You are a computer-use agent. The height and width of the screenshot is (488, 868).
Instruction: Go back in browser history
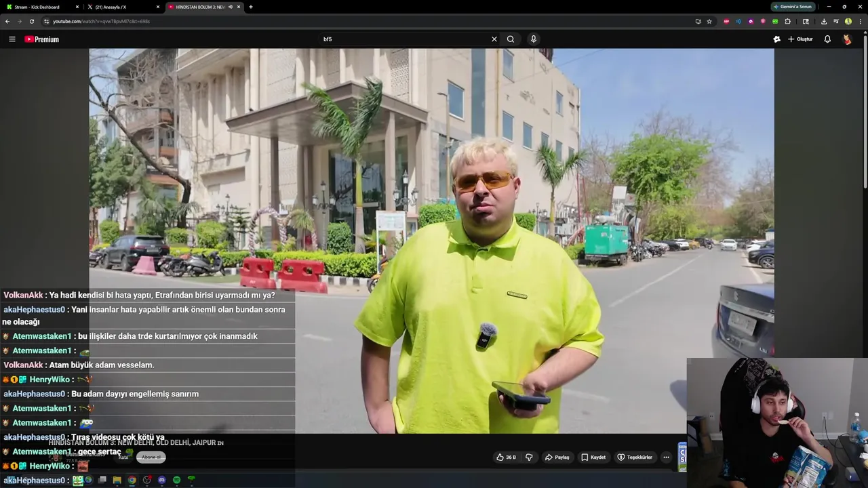pos(7,21)
